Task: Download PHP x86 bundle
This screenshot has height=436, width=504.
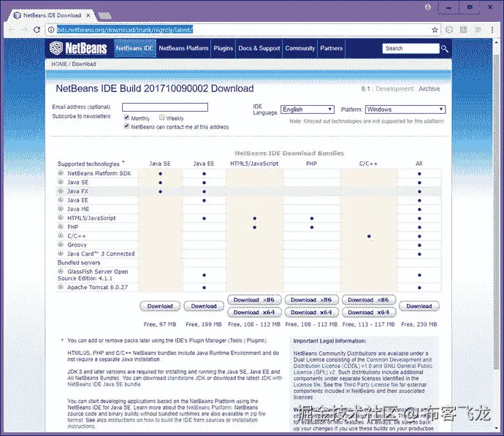Action: (311, 299)
